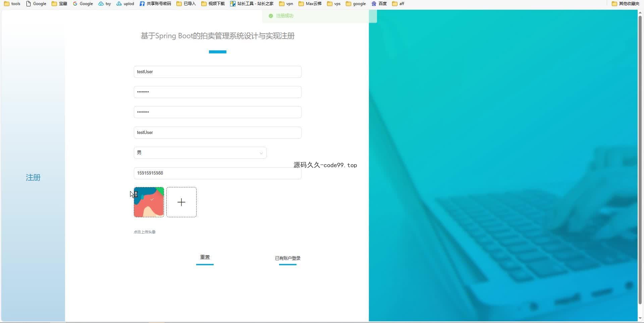Screen dimensions: 644x323
Task: Open the 其他收藏夹 folder
Action: [626, 4]
